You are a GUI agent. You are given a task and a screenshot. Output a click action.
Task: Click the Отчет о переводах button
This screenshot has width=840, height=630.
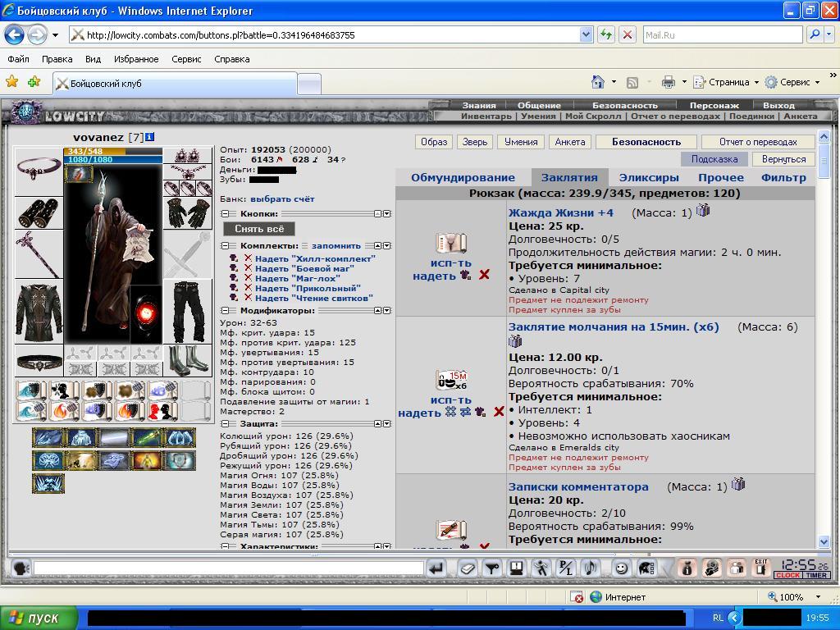coord(758,142)
